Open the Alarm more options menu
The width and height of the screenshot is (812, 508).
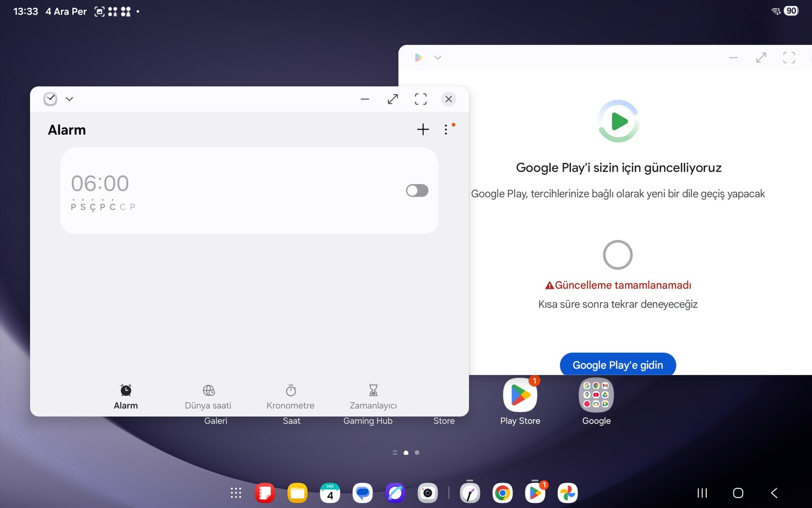[x=446, y=129]
